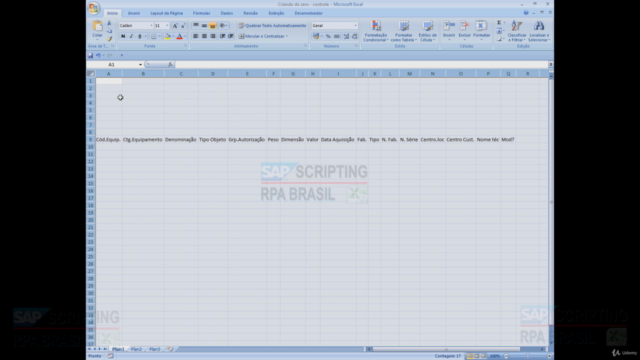This screenshot has width=640, height=360.
Task: Select the highlighted bottom align button
Action: tap(213, 26)
